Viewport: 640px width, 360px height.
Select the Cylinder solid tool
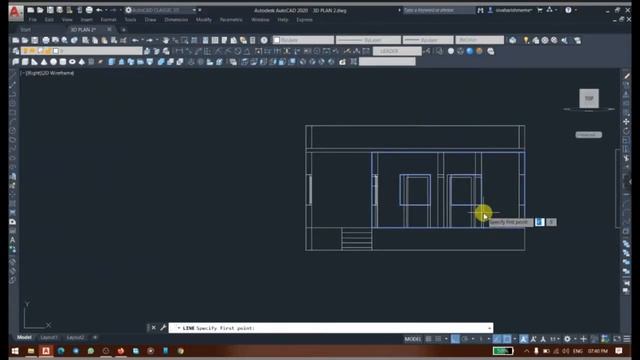63,62
